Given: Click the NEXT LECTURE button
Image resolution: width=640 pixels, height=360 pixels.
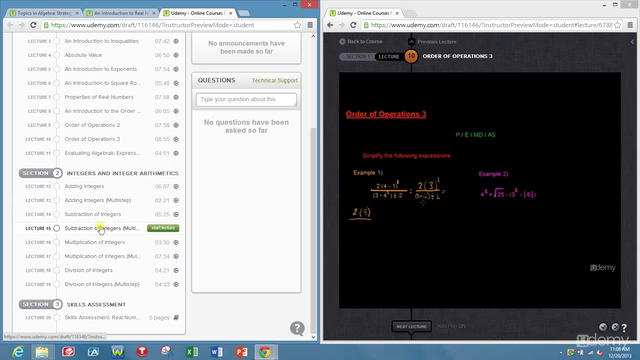Looking at the screenshot, I should click(x=411, y=327).
